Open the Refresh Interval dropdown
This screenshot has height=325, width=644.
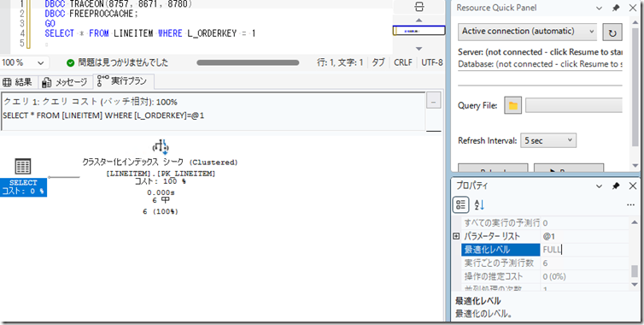(548, 141)
